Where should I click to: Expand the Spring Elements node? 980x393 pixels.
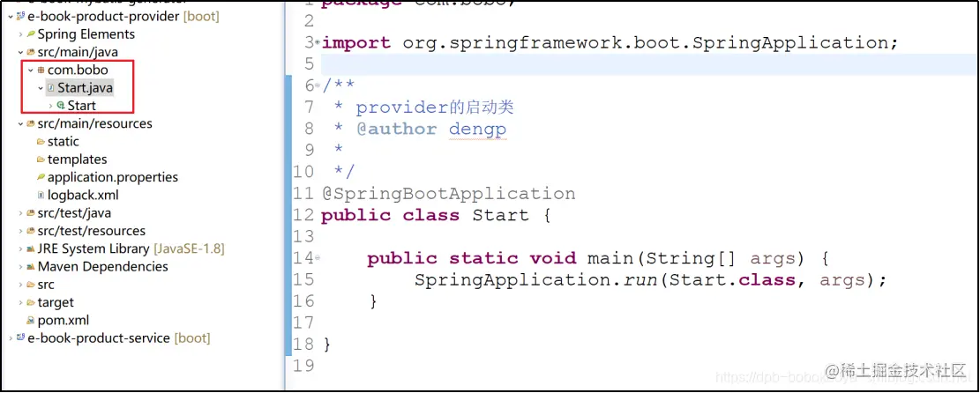pyautogui.click(x=21, y=34)
